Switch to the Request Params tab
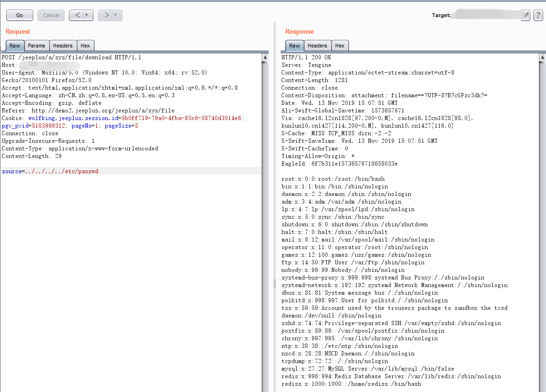 point(37,46)
